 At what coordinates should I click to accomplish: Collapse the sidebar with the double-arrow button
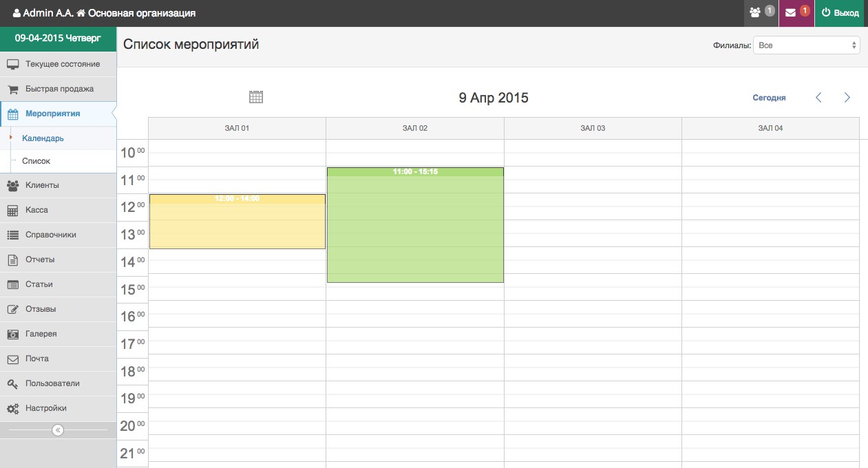click(x=58, y=430)
